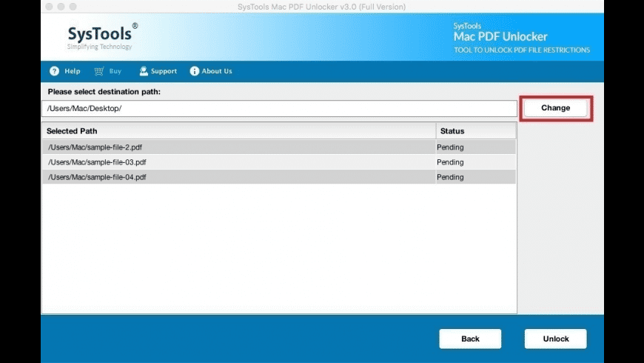The width and height of the screenshot is (644, 363).
Task: Select the sample-file-03.pdf row
Action: [279, 162]
